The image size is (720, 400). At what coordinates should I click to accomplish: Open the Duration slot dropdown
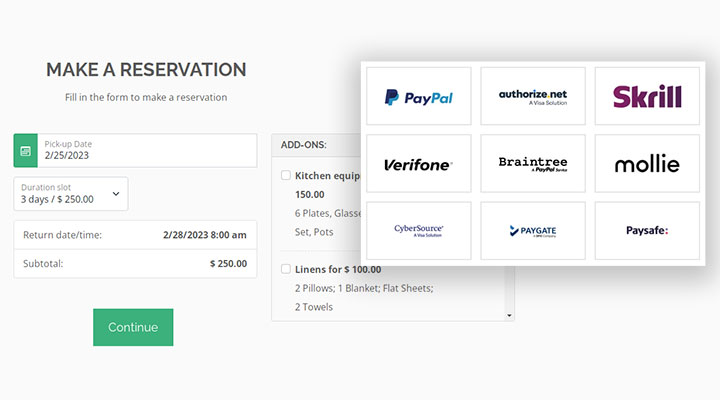[71, 194]
